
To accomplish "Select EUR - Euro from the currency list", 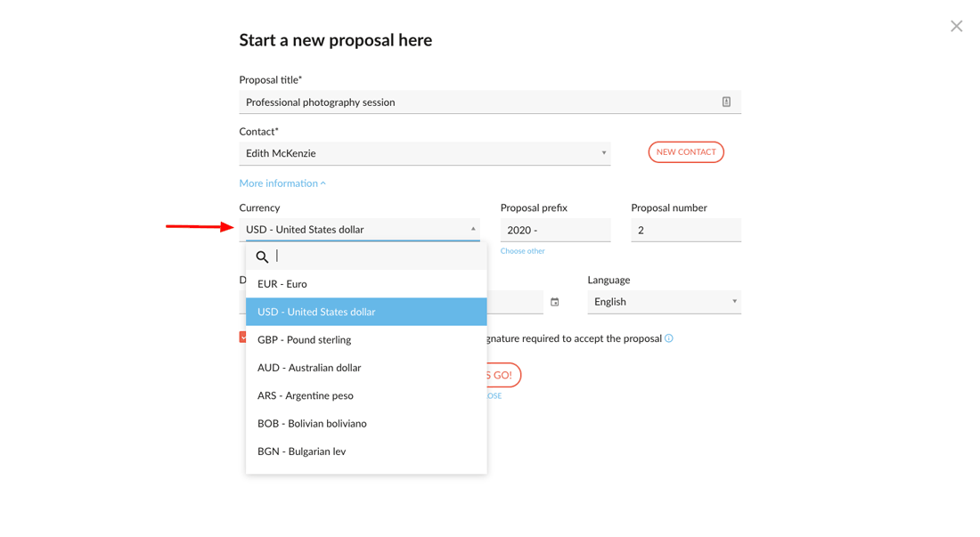I will (x=366, y=284).
